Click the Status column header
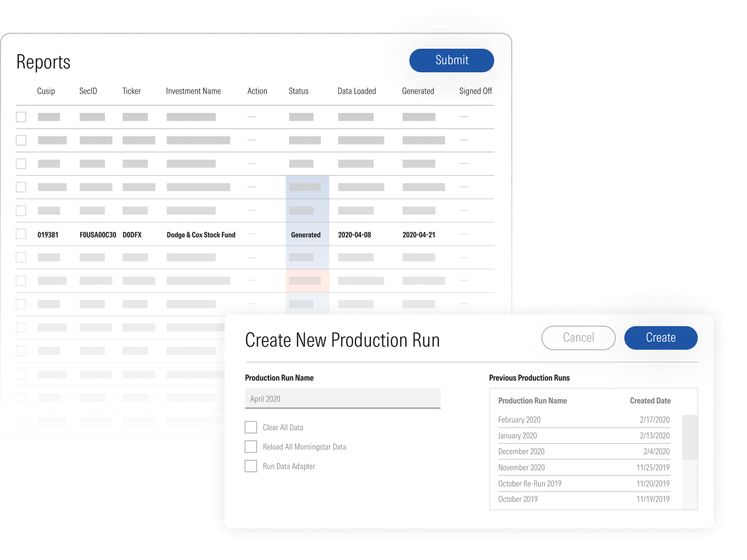Screen dimensions: 747x560 (298, 91)
